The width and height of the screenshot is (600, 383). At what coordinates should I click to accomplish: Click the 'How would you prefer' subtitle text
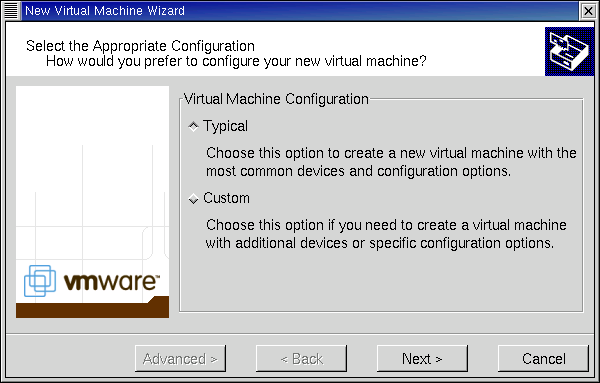coord(236,61)
